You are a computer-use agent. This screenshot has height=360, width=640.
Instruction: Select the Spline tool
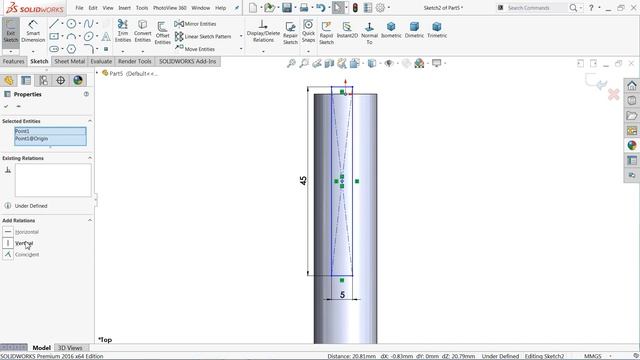point(89,24)
